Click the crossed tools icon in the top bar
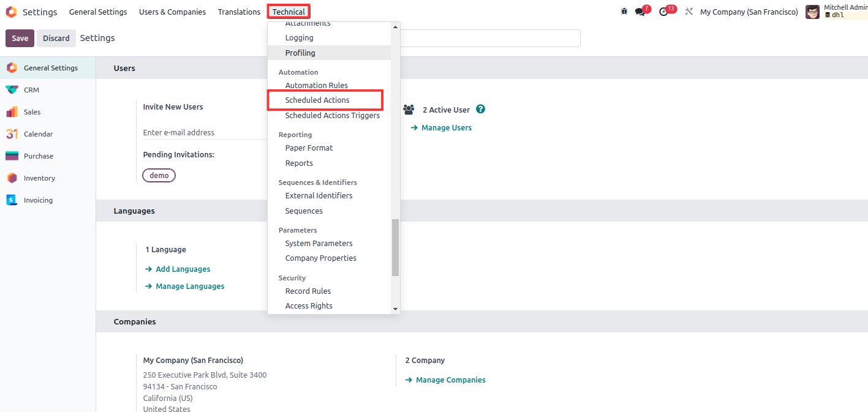 pyautogui.click(x=689, y=12)
